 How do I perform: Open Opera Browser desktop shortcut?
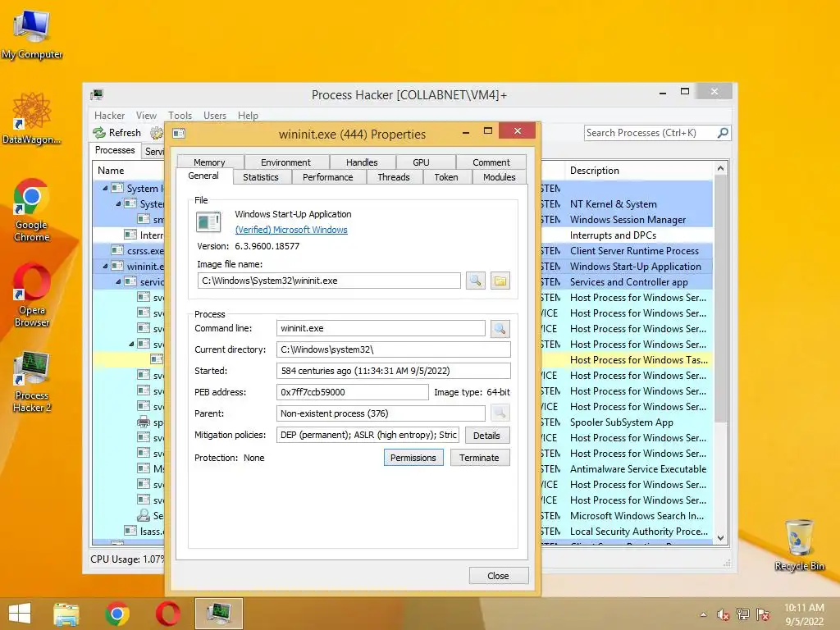[32, 294]
